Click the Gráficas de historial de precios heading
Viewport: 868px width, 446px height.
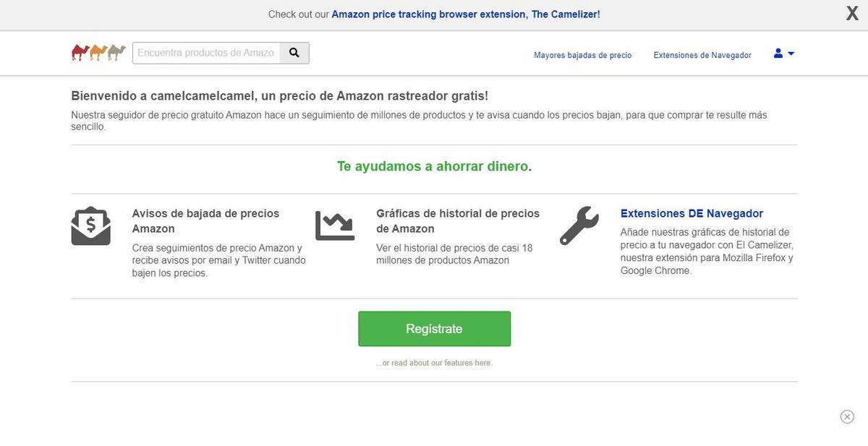pos(458,221)
